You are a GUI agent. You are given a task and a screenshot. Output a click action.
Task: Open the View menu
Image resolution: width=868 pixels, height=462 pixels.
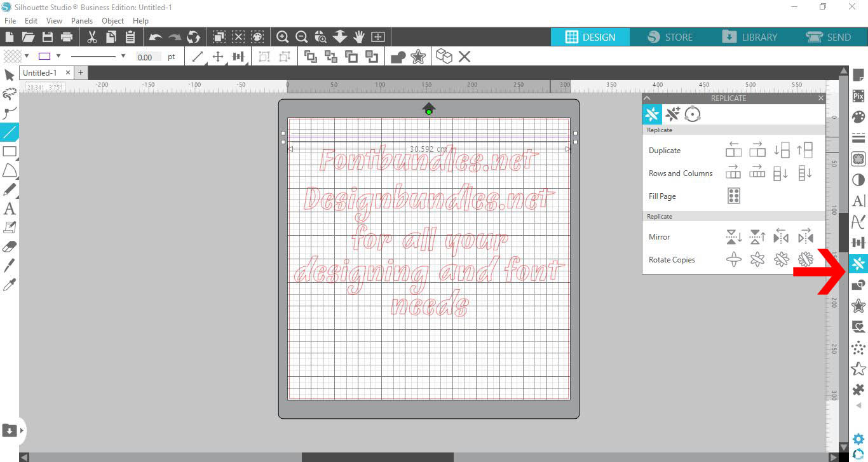pyautogui.click(x=55, y=21)
